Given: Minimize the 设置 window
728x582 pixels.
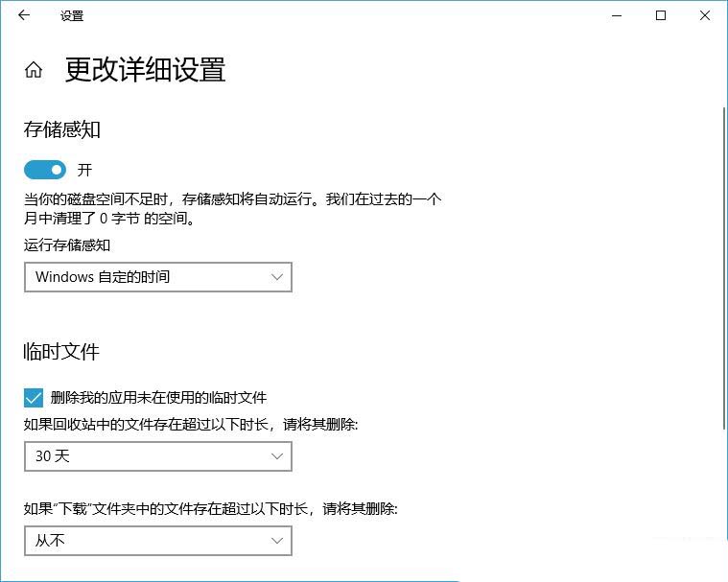Looking at the screenshot, I should coord(617,15).
